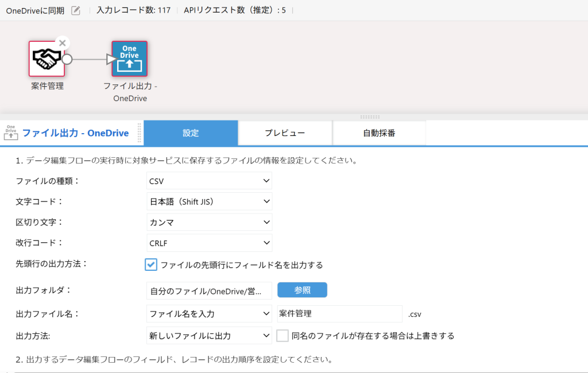Click the ファイル出力 - OneDrive panel title
The image size is (588, 373).
[75, 133]
